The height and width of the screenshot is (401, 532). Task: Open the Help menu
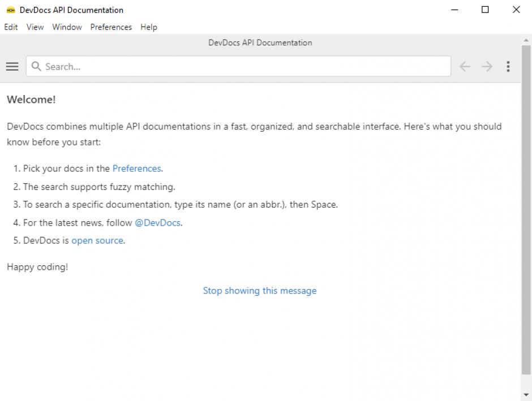click(149, 27)
